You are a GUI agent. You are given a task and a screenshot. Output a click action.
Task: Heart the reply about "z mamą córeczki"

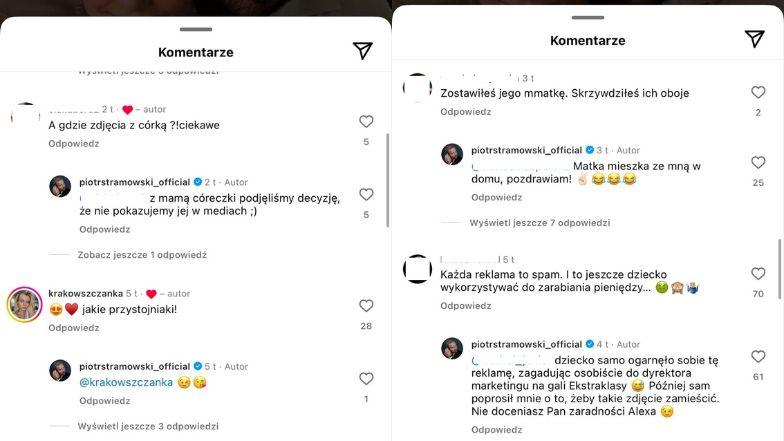[366, 194]
